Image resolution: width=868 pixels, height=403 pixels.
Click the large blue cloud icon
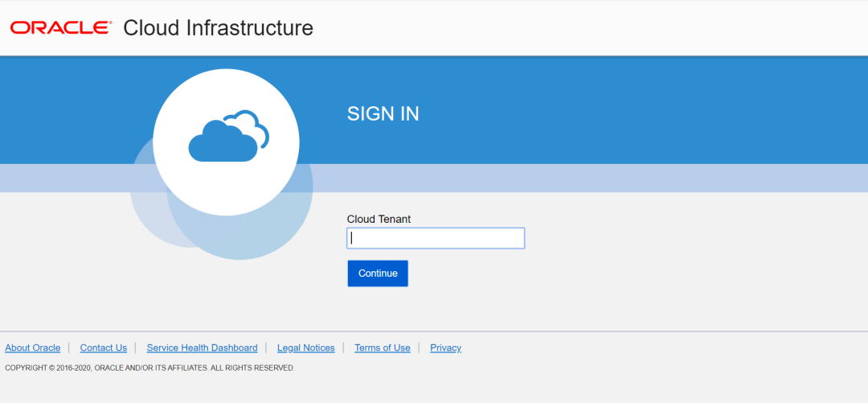click(x=223, y=142)
